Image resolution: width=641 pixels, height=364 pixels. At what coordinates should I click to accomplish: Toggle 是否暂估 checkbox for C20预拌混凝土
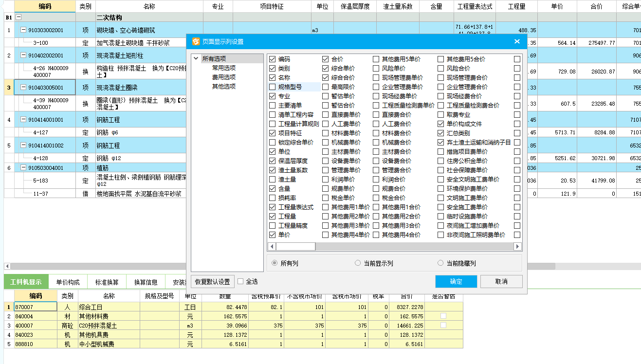pos(443,325)
